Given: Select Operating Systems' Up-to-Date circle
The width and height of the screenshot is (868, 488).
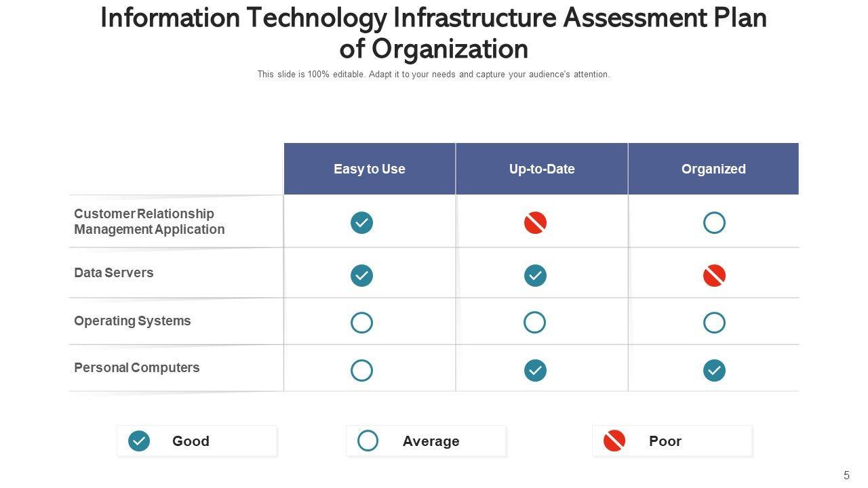Looking at the screenshot, I should pyautogui.click(x=535, y=323).
